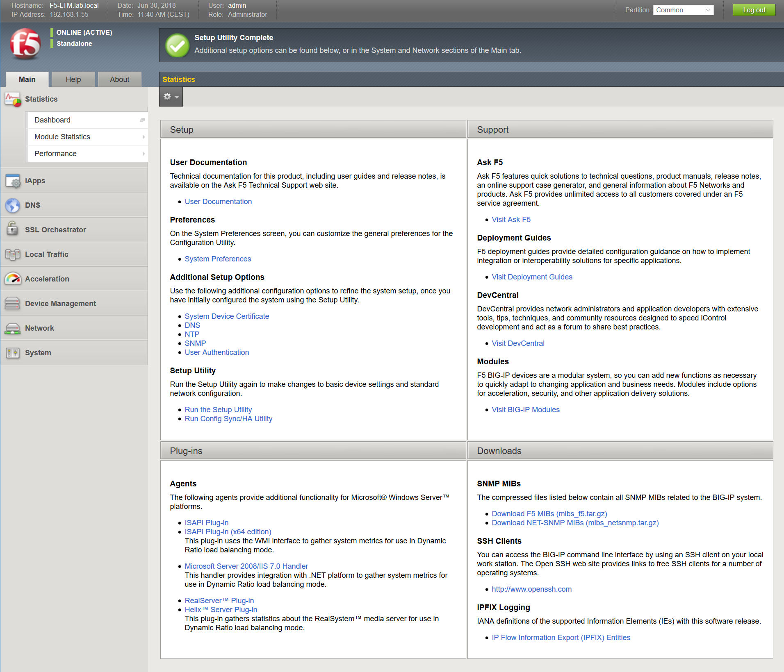Click Helix Server Plug-in link
Viewport: 784px width, 672px height.
pos(221,610)
